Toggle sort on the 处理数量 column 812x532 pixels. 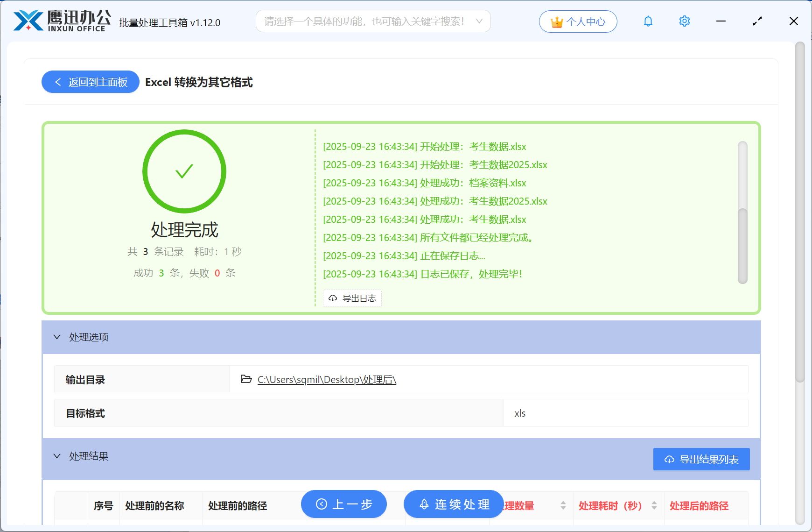(563, 505)
